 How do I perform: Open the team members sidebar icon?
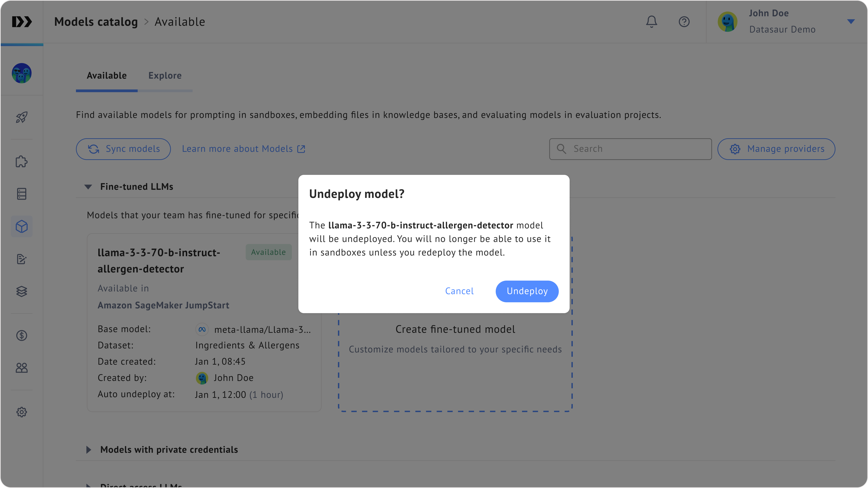(x=21, y=368)
